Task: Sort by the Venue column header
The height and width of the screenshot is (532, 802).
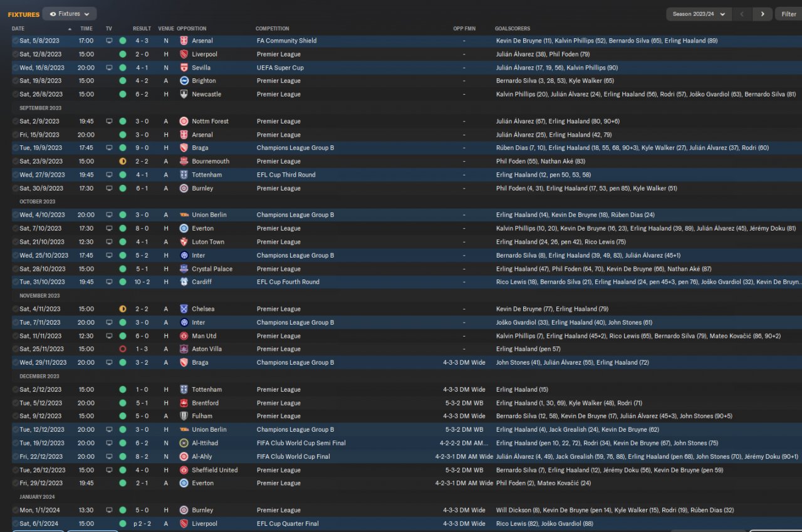Action: pyautogui.click(x=166, y=29)
